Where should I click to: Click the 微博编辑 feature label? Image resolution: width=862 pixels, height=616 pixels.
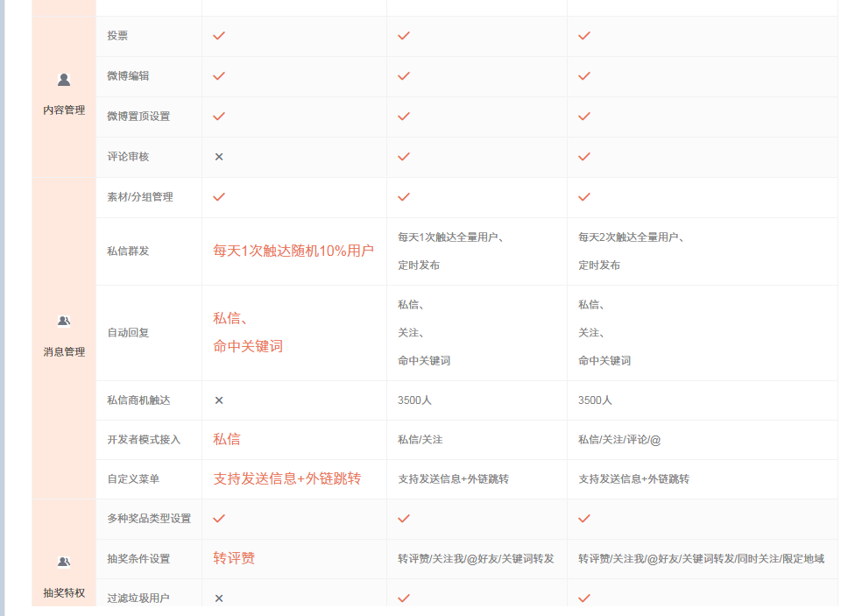[x=128, y=76]
